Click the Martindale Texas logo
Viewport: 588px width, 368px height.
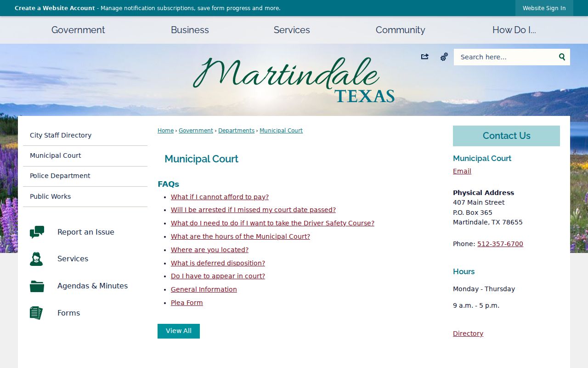pos(294,79)
